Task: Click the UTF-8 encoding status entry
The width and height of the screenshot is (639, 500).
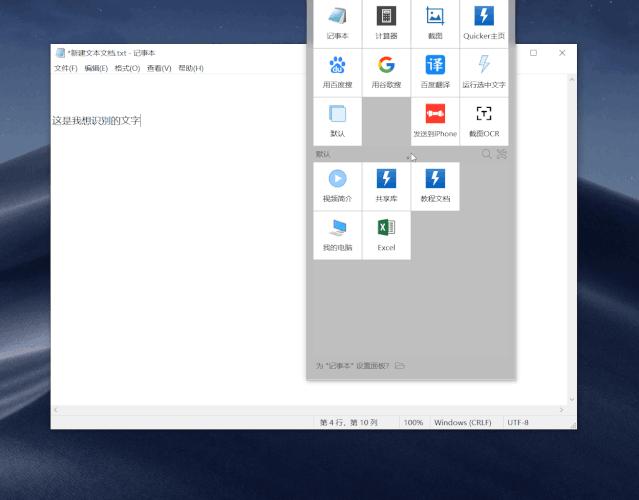Action: click(518, 423)
